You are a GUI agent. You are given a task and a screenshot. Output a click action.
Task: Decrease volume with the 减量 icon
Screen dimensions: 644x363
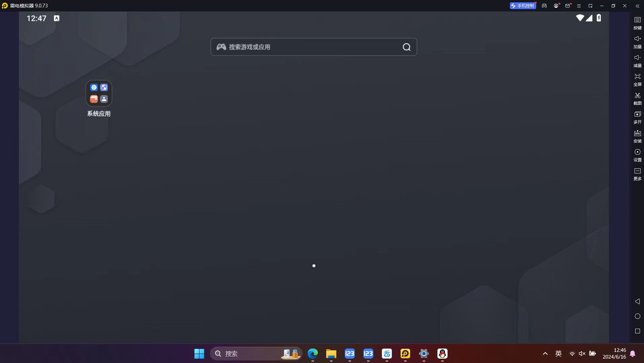[637, 60]
